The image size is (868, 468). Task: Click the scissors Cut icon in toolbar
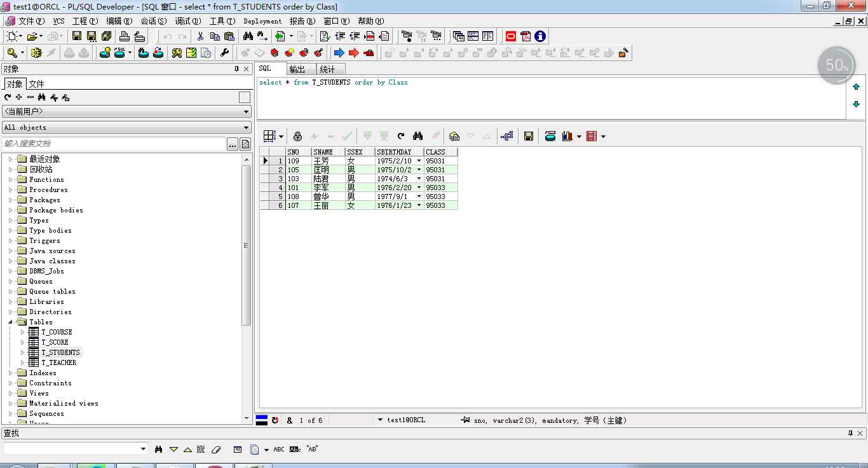click(x=200, y=36)
